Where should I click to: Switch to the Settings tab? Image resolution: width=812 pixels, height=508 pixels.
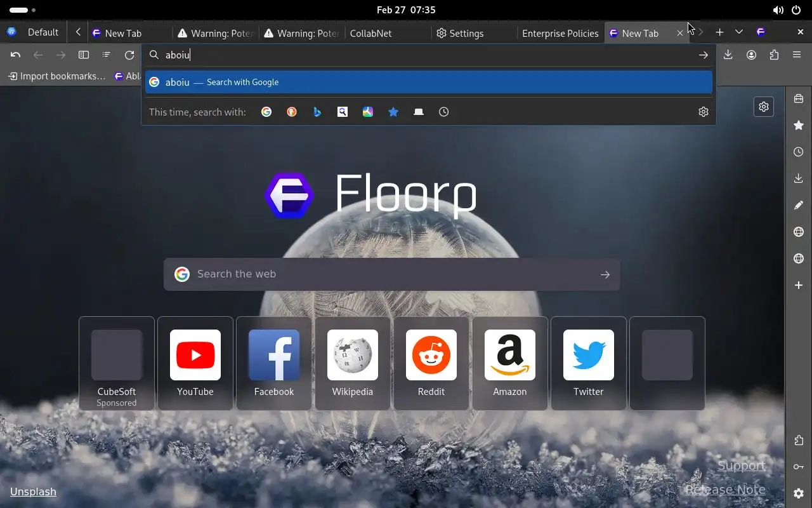coord(474,33)
